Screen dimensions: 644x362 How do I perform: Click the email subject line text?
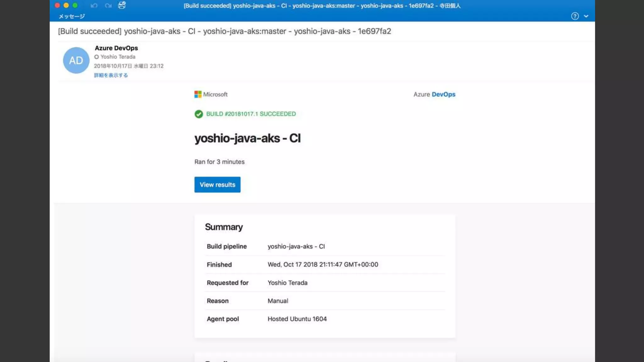pos(224,31)
